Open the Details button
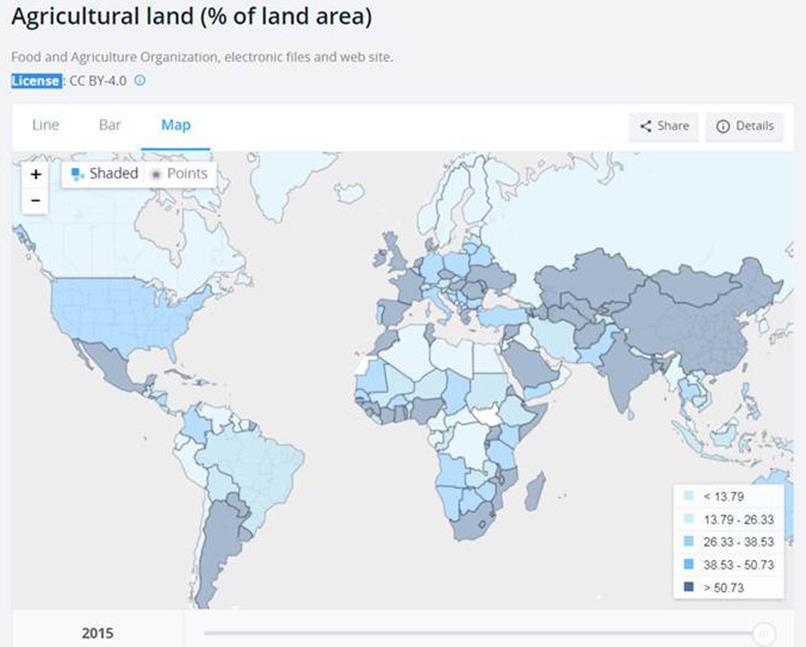The image size is (806, 647). (744, 126)
